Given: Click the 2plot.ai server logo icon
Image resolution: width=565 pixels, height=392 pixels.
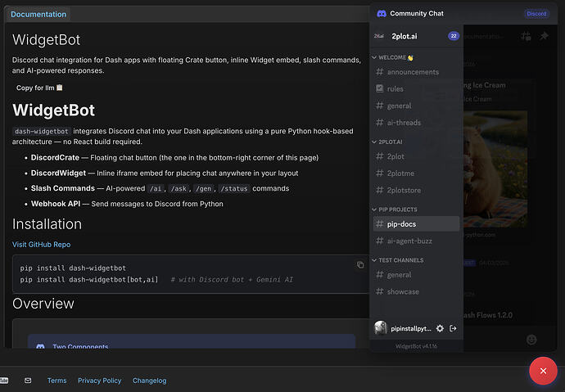Looking at the screenshot, I should (x=378, y=36).
